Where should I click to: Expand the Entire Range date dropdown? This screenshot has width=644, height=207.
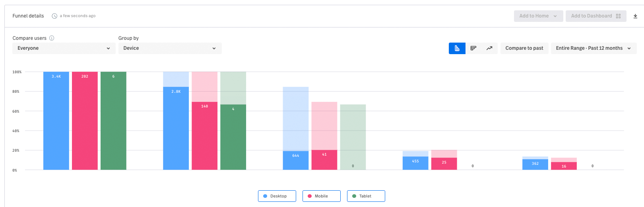[594, 48]
